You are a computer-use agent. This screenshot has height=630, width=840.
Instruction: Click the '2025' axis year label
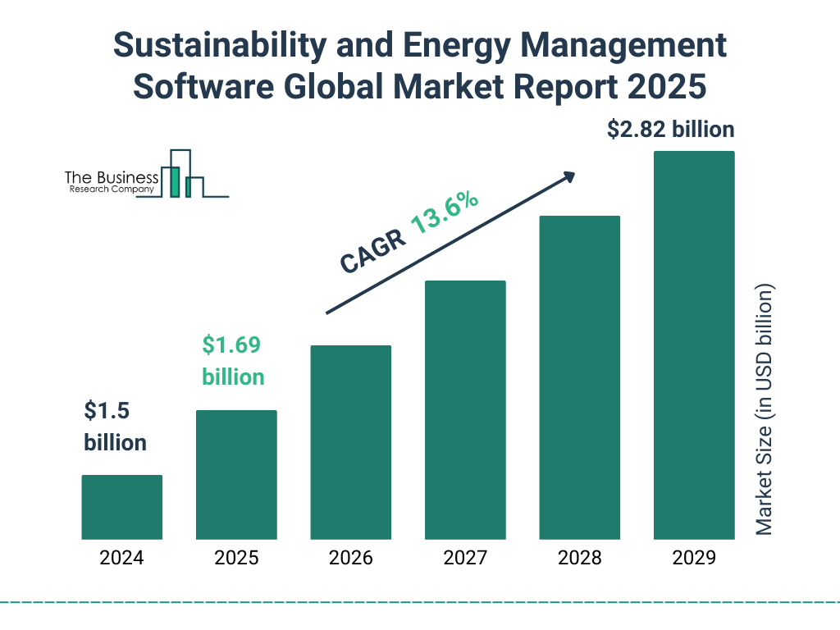coord(236,558)
